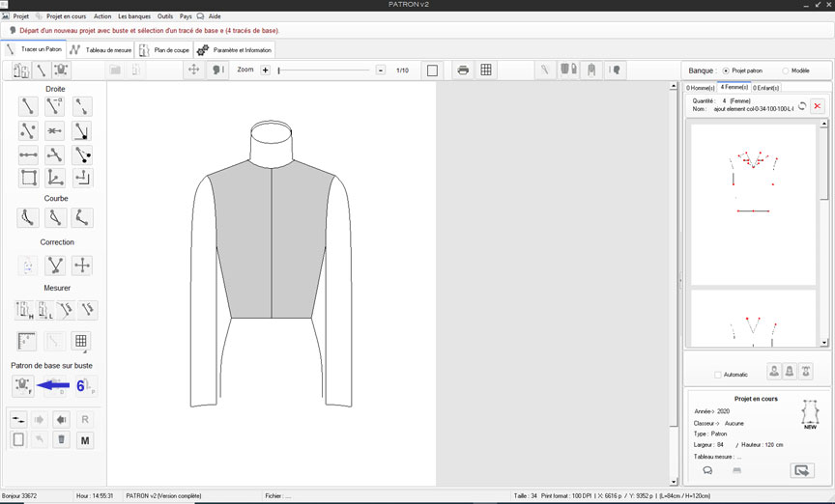Open the Projet en cours menu
This screenshot has height=504, width=835.
[66, 16]
